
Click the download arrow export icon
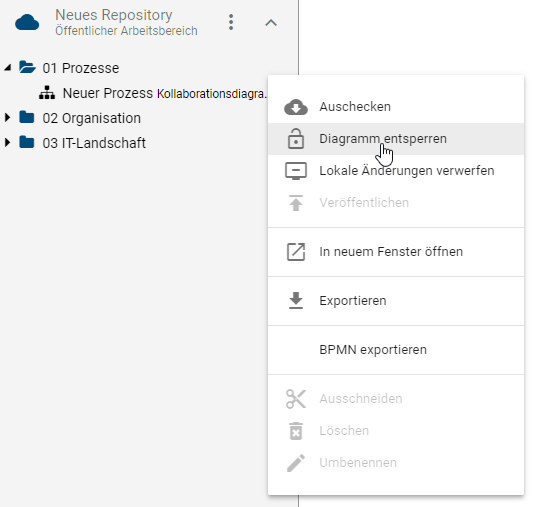(296, 301)
